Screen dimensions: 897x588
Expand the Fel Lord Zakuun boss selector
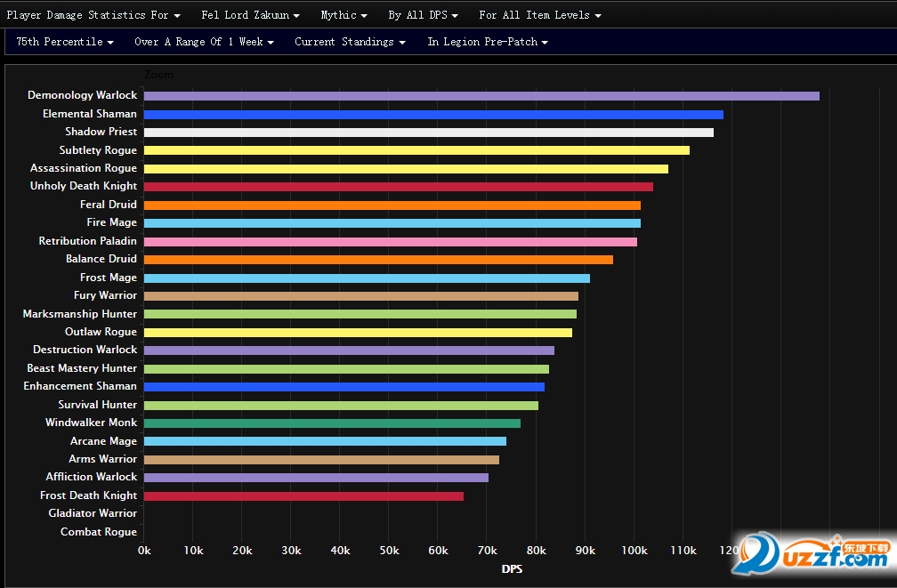click(x=251, y=15)
